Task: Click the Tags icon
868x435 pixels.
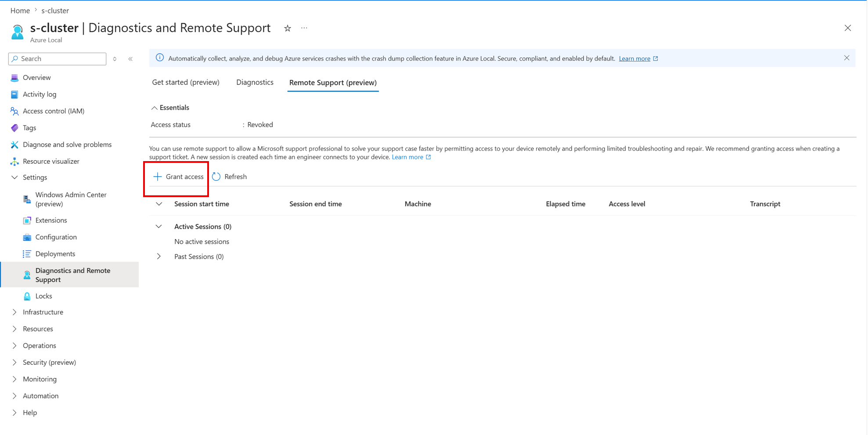Action: click(x=14, y=128)
